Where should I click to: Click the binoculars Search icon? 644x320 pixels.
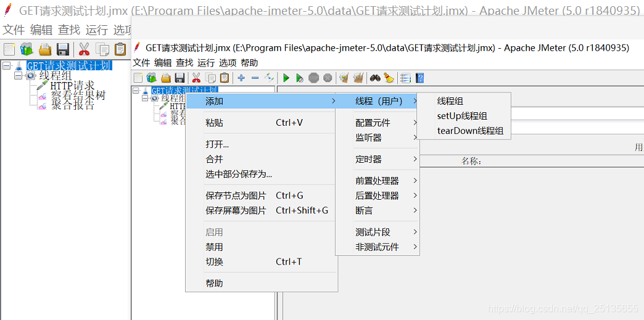(375, 78)
